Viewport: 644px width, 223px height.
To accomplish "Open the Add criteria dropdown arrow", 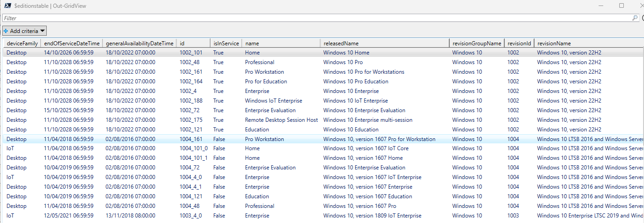I will point(42,31).
